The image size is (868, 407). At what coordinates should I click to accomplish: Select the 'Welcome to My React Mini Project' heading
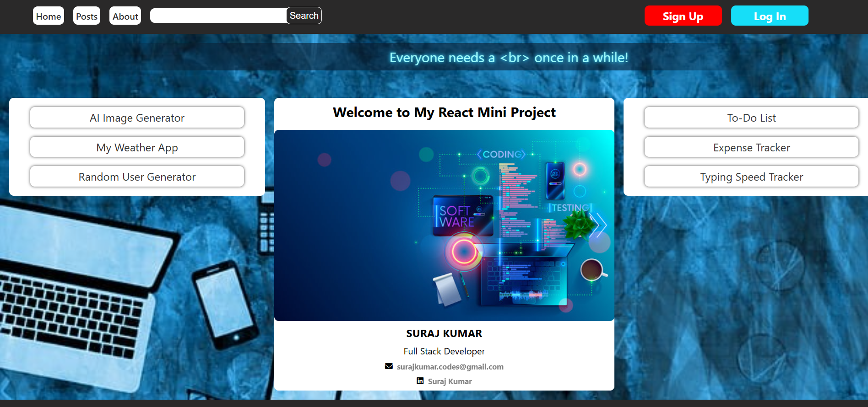pyautogui.click(x=444, y=112)
